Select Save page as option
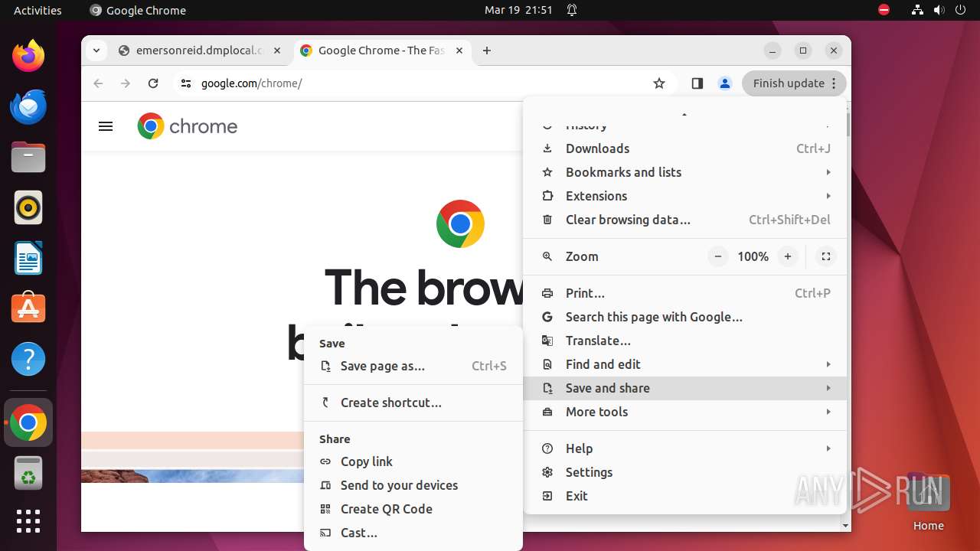Viewport: 980px width, 551px height. (413, 366)
